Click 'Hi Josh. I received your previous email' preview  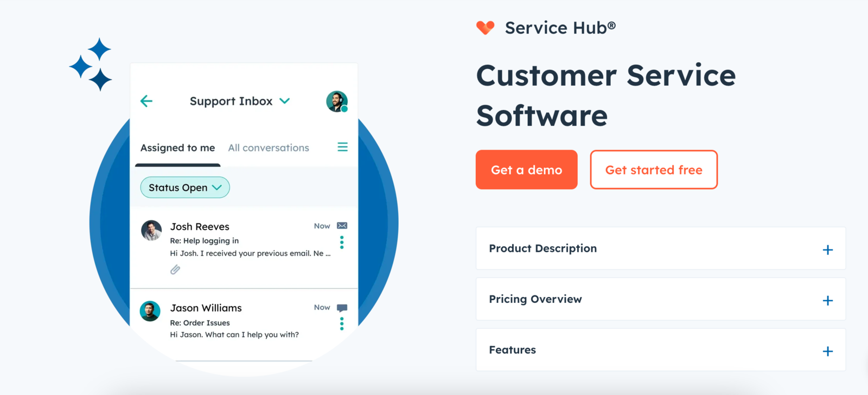tap(250, 253)
